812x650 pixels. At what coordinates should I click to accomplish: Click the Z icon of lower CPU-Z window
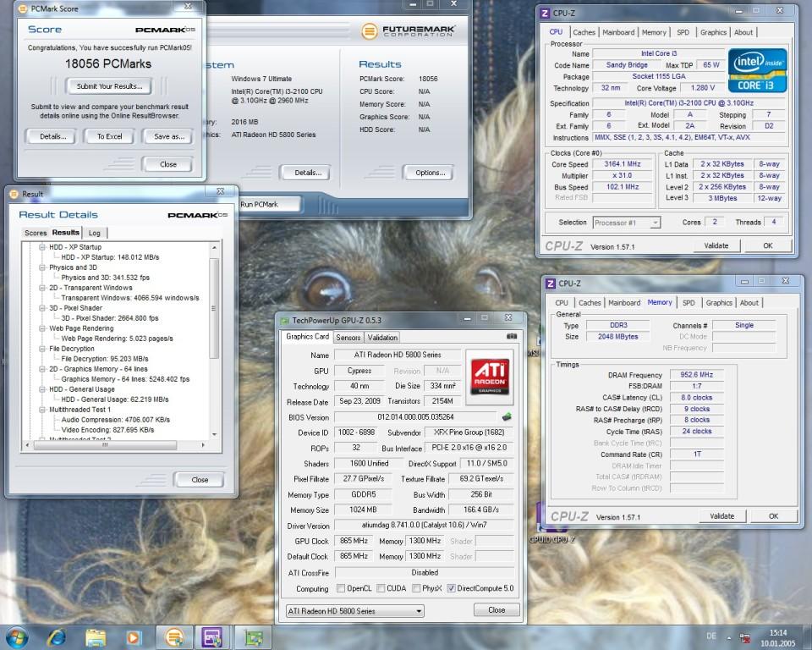click(x=551, y=284)
